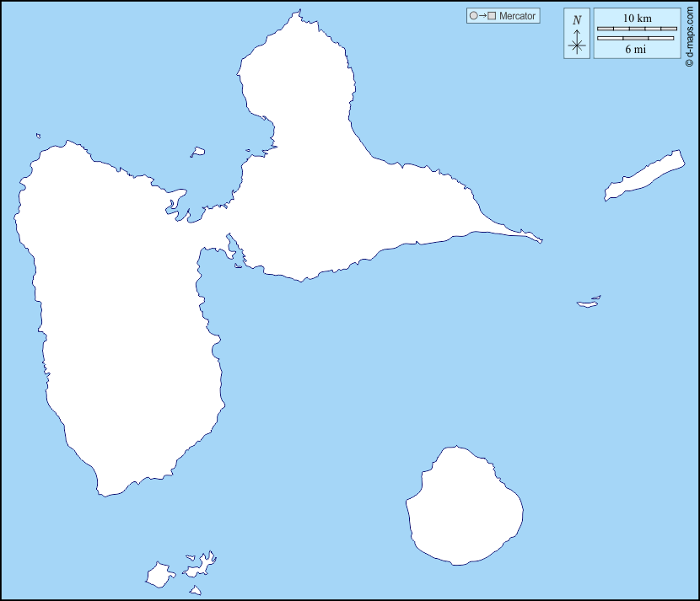
Task: Open the d-maps.com copyright link
Action: coord(689,34)
